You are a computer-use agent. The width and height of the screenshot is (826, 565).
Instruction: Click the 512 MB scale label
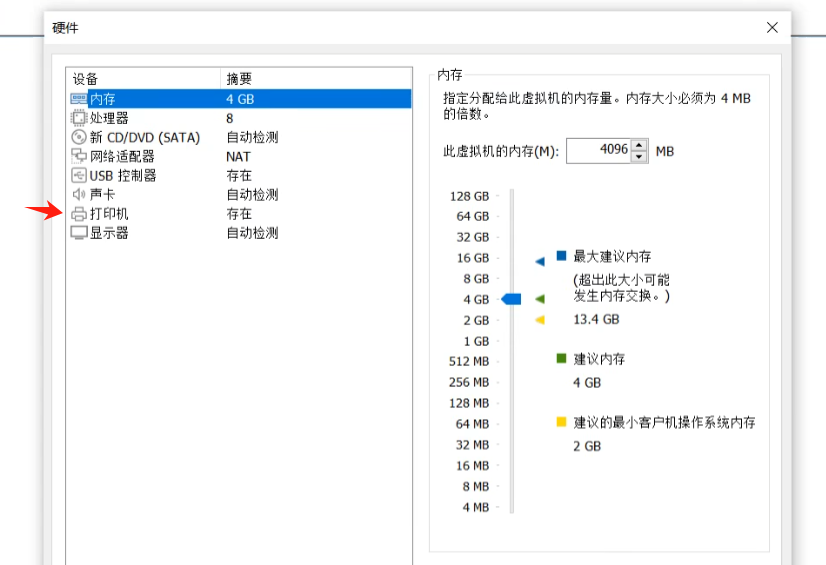point(469,361)
